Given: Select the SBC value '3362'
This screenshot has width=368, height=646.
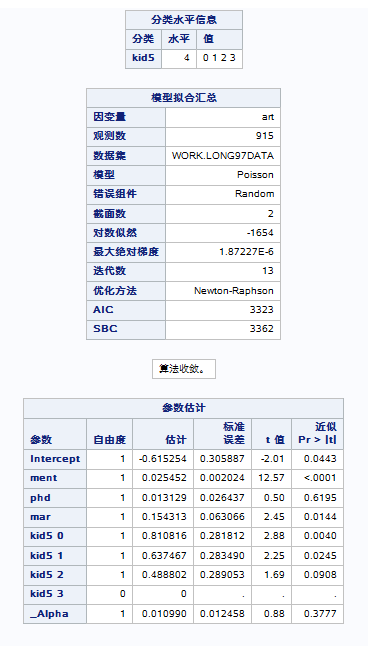Looking at the screenshot, I should coord(261,329).
